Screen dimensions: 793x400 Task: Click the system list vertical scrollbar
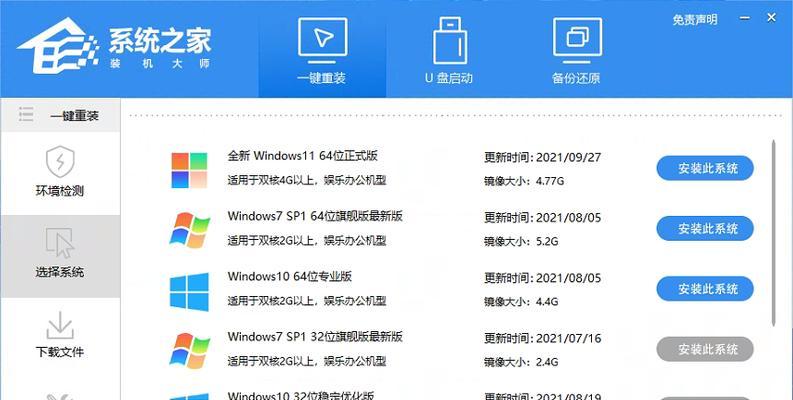pos(773,233)
